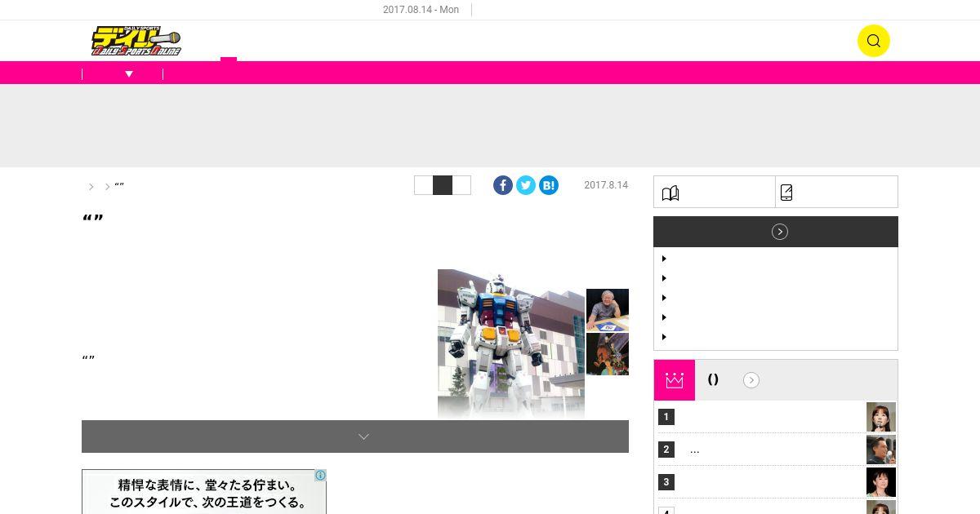The height and width of the screenshot is (514, 980).
Task: Expand first triangle bullet in sidebar list
Action: pos(664,259)
